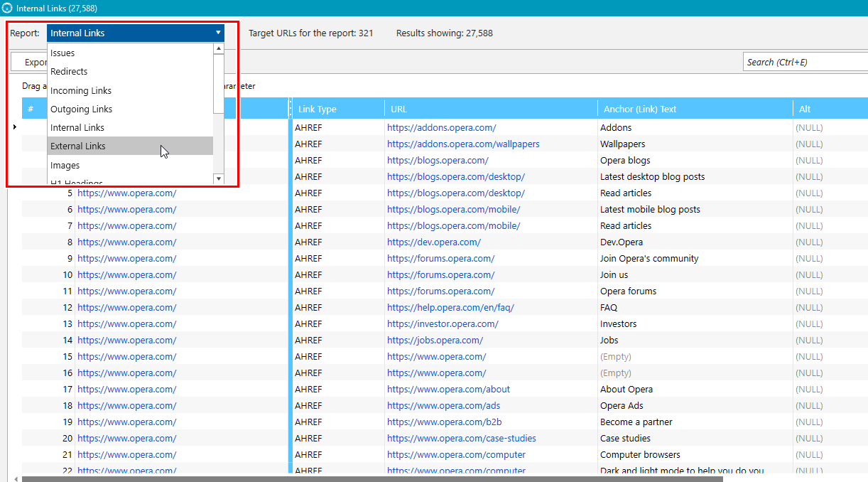Open the https://addons.opera.com/ link
Image resolution: width=868 pixels, height=482 pixels.
point(441,127)
